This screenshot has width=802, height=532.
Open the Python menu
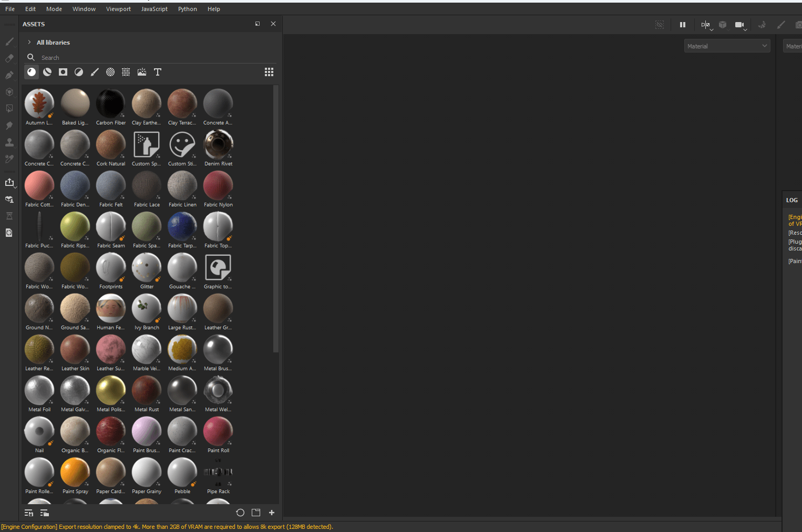pos(187,8)
